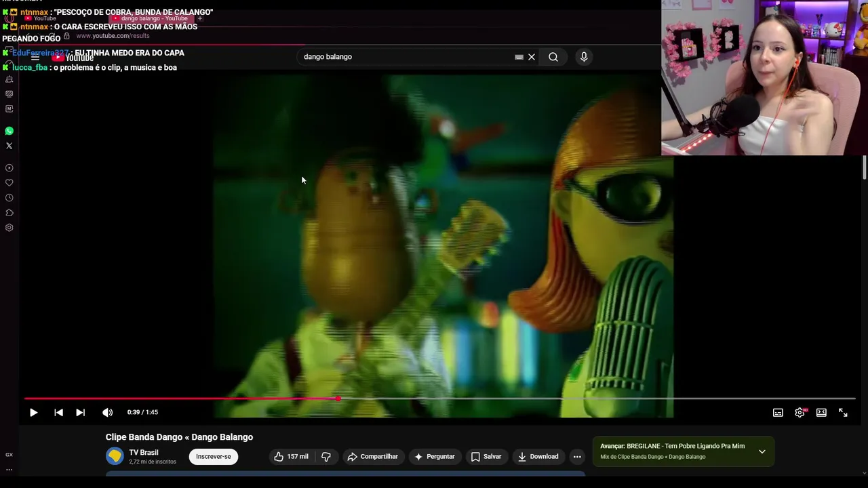
Task: Open the TV Brasil channel name link
Action: [x=144, y=452]
